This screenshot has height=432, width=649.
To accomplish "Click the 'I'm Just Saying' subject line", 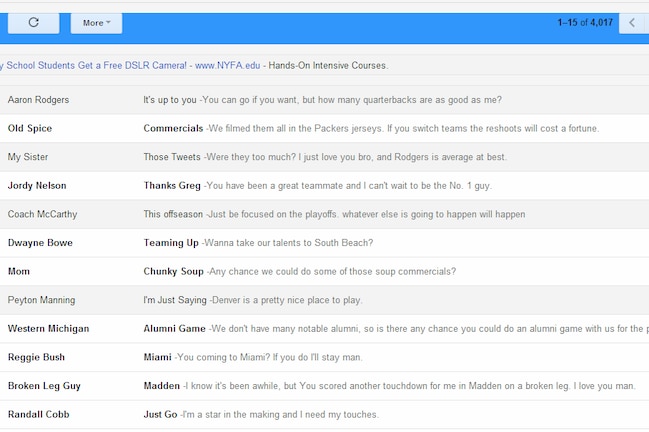I will (175, 300).
